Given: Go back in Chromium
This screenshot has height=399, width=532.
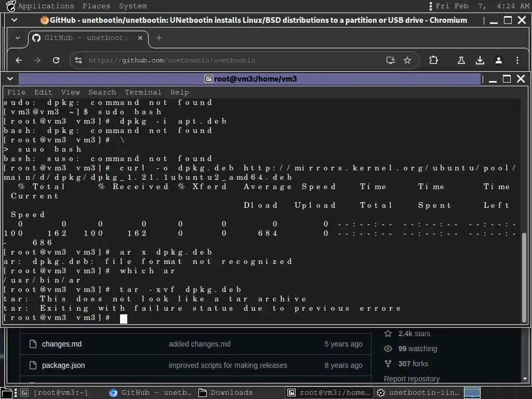Looking at the screenshot, I should coord(19,60).
